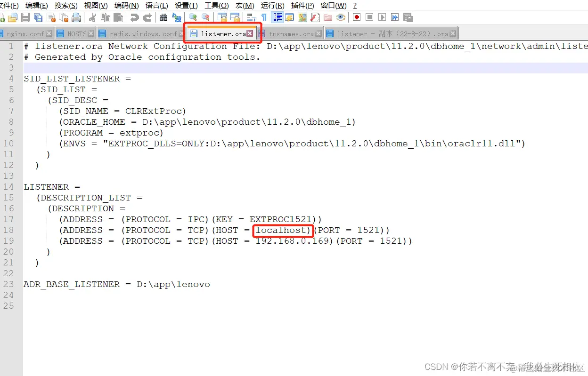Click the Zoom In magnifier icon
Image resolution: width=588 pixels, height=376 pixels.
coord(193,17)
